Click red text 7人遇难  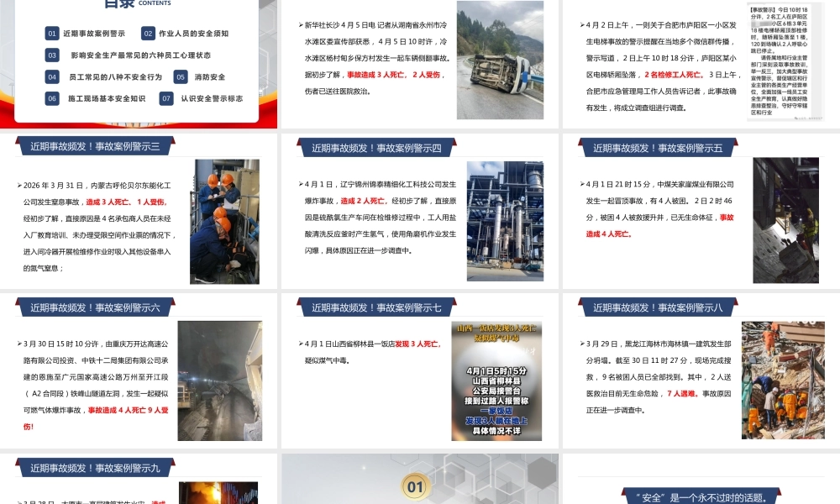click(x=682, y=393)
